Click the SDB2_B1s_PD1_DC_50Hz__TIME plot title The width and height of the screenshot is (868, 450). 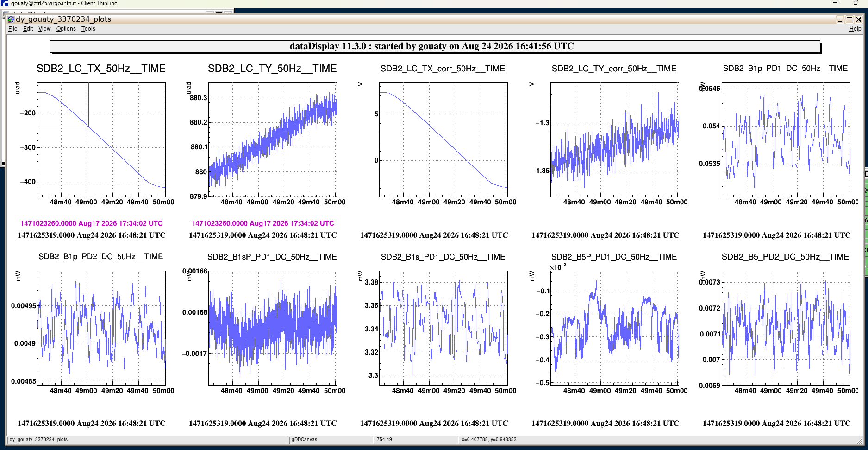pyautogui.click(x=443, y=257)
